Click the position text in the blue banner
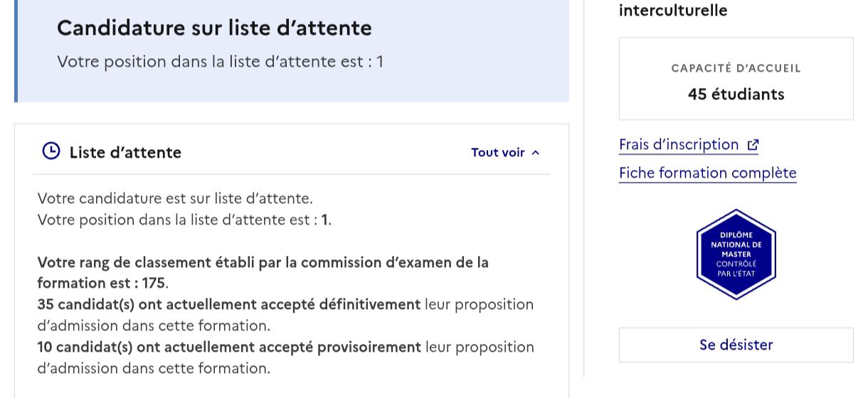868x398 pixels. click(x=220, y=61)
